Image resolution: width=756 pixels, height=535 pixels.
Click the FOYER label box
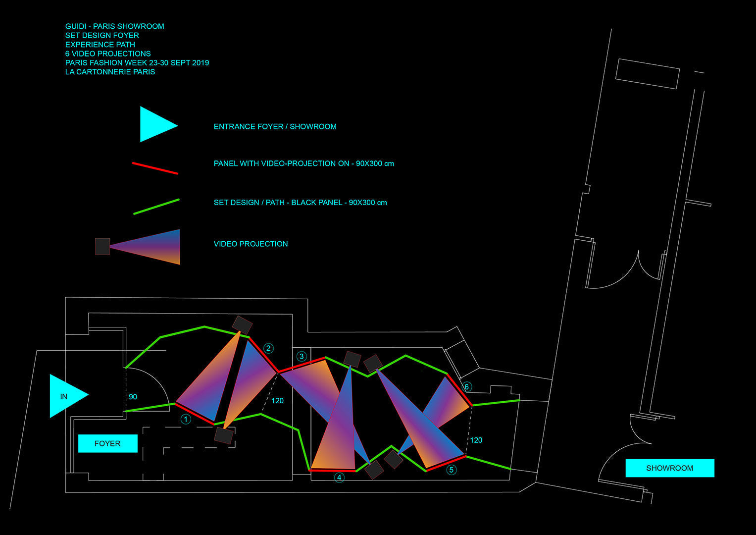click(x=107, y=443)
